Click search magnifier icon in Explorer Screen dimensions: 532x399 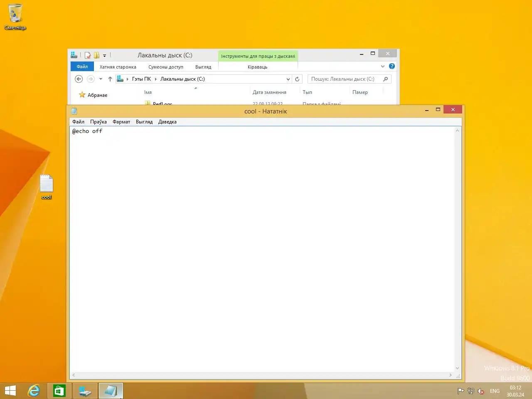[386, 79]
